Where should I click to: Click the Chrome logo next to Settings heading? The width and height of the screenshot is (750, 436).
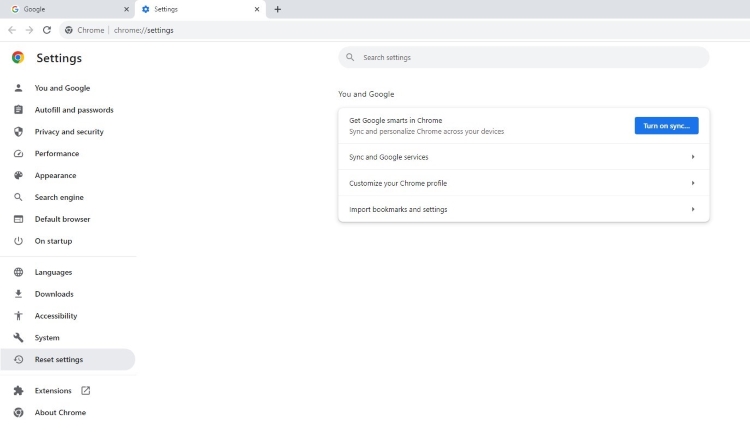click(x=18, y=57)
